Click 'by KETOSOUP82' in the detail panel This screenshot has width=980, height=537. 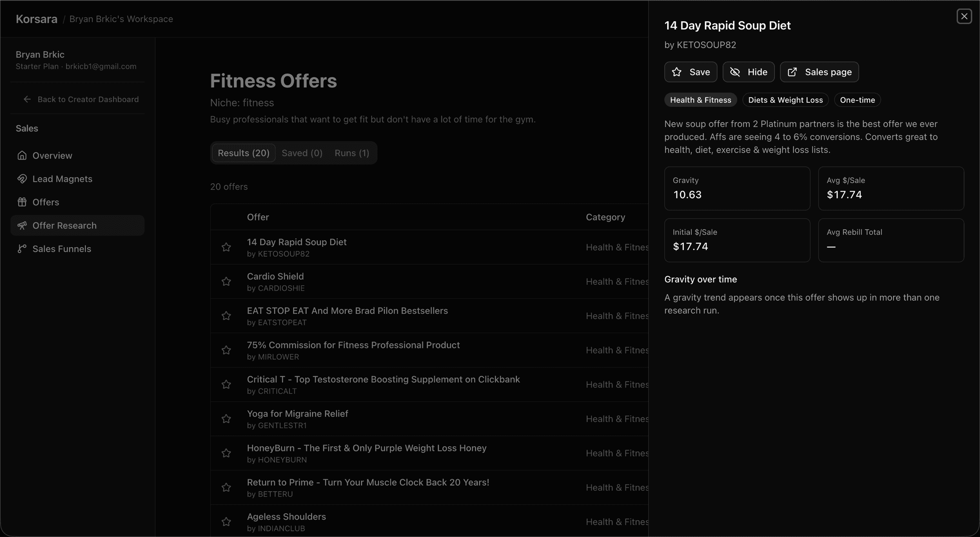700,45
